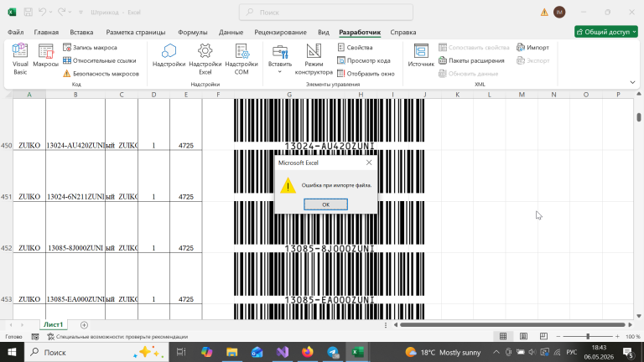Open the user account avatar

(559, 13)
